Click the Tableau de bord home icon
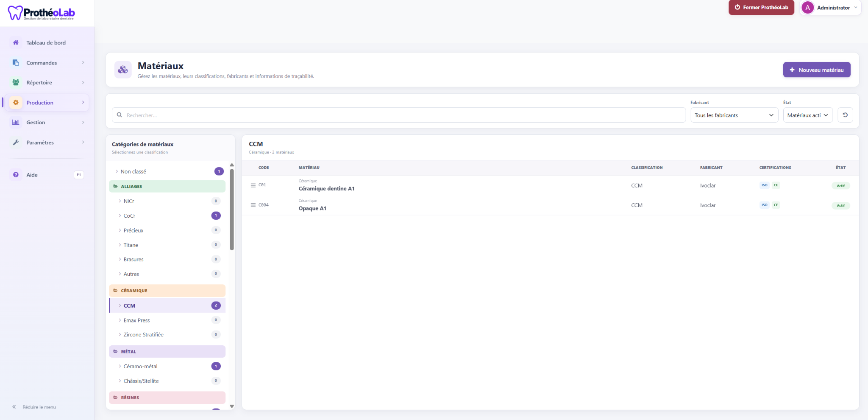 (16, 42)
